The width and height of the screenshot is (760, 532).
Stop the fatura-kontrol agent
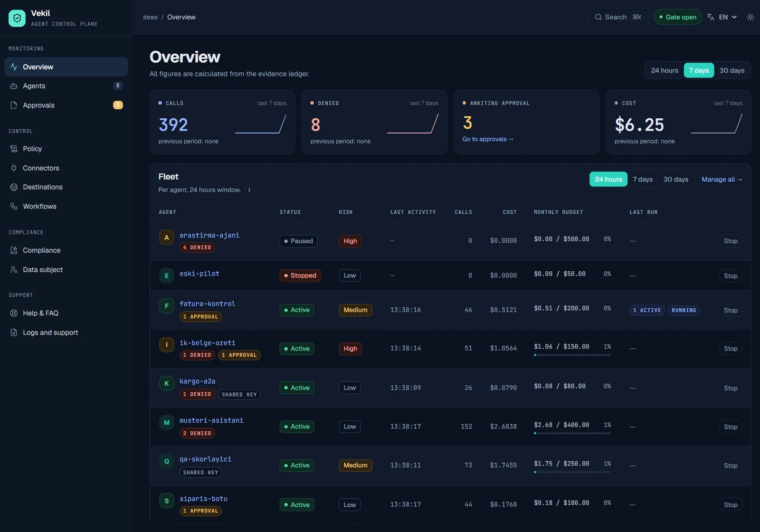tap(731, 310)
